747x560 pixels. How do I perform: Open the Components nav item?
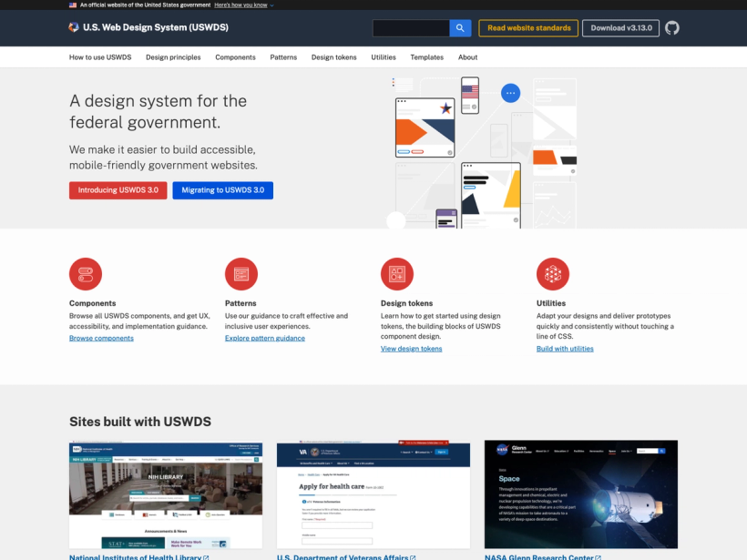coord(235,57)
